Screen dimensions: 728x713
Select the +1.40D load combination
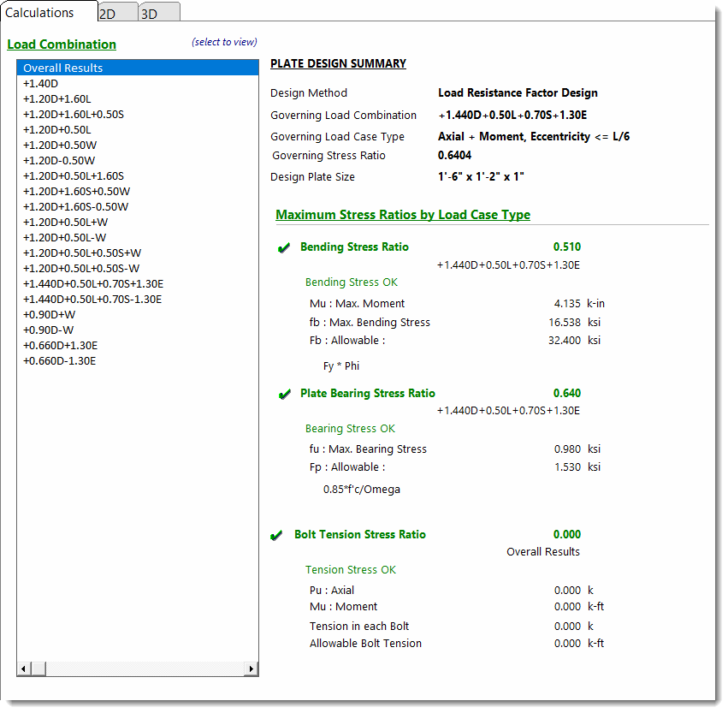(x=40, y=83)
